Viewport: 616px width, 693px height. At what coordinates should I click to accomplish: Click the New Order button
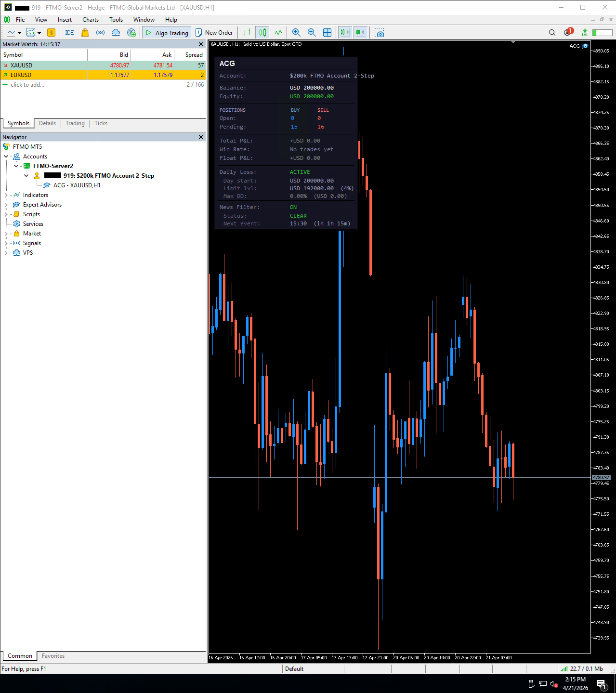point(214,33)
